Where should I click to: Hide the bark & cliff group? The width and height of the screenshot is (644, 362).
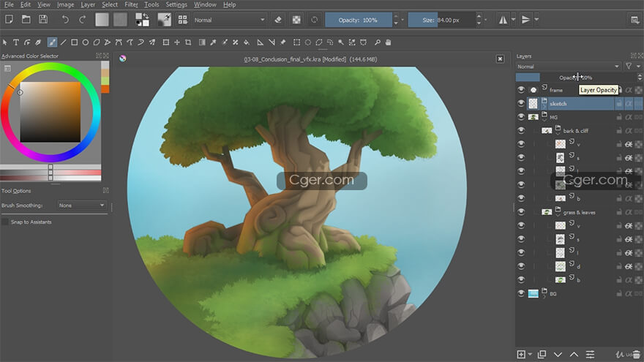pyautogui.click(x=521, y=130)
